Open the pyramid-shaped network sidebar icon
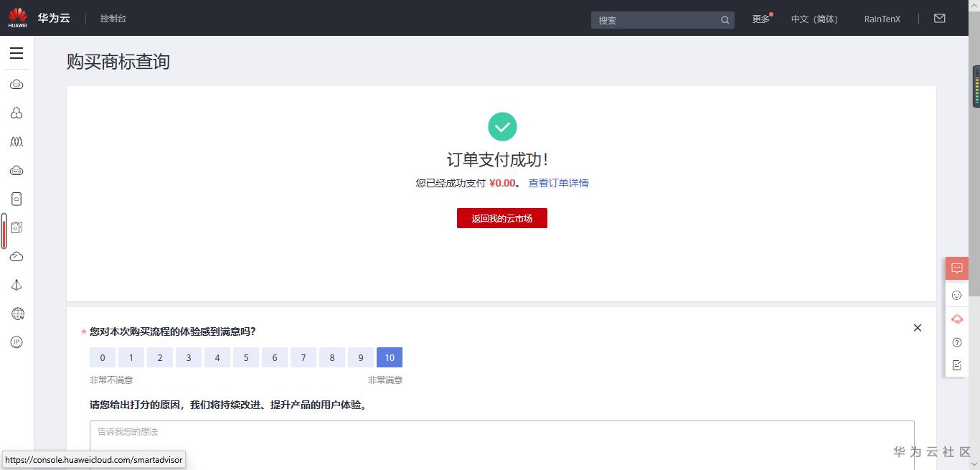 click(x=17, y=285)
